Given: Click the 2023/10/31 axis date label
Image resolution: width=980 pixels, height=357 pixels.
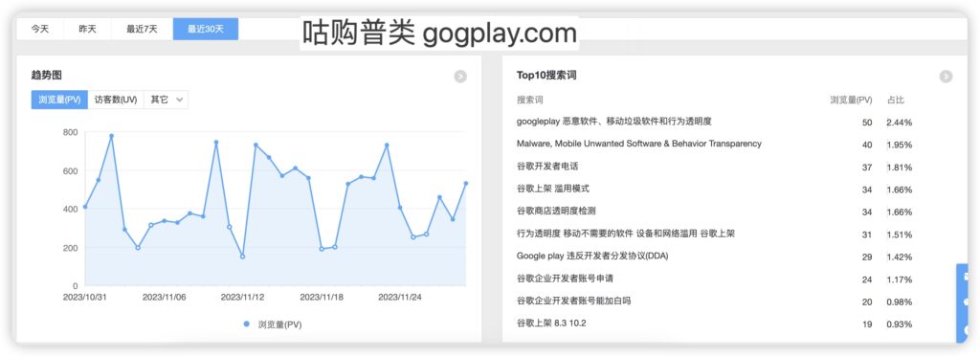Looking at the screenshot, I should (85, 298).
